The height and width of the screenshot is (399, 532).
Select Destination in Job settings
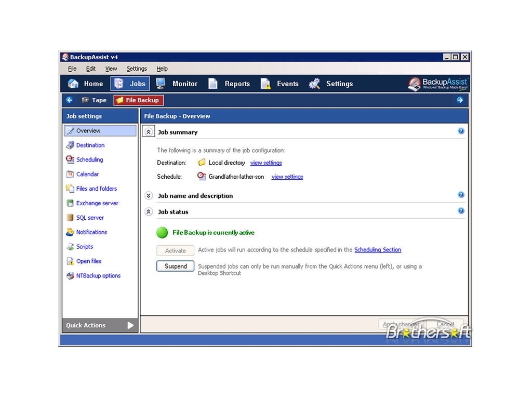coord(90,145)
